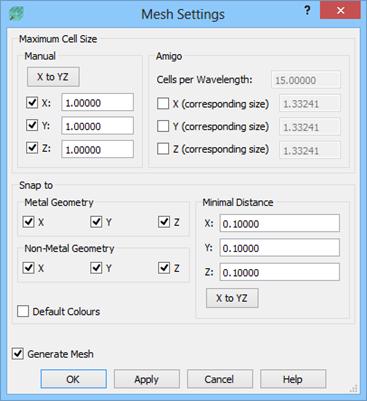Toggle Non-Metal Geometry Z snap checkbox

click(x=164, y=268)
